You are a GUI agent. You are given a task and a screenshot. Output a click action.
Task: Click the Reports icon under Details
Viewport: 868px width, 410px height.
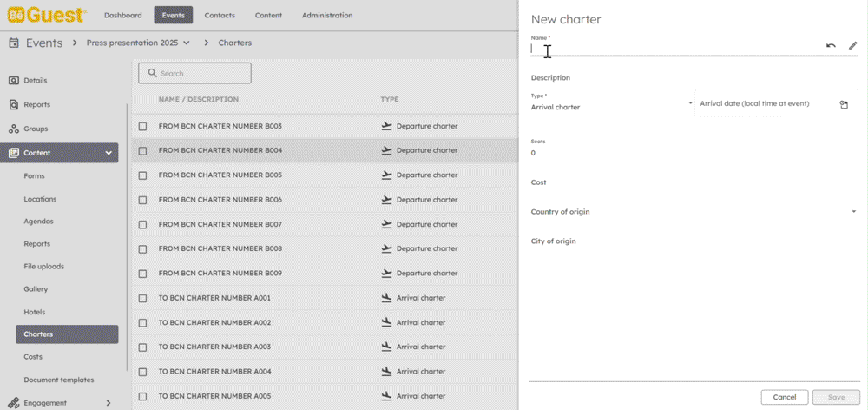tap(14, 104)
